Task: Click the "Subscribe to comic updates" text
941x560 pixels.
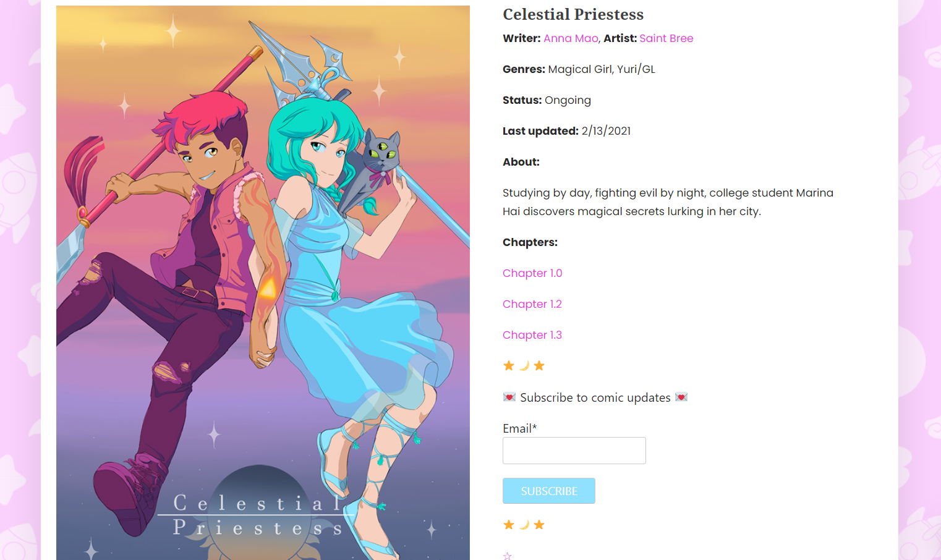Action: tap(595, 397)
